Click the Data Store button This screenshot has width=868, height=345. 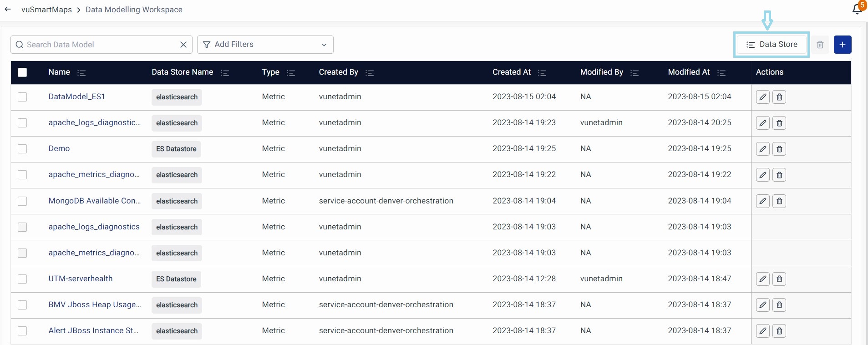(x=771, y=45)
